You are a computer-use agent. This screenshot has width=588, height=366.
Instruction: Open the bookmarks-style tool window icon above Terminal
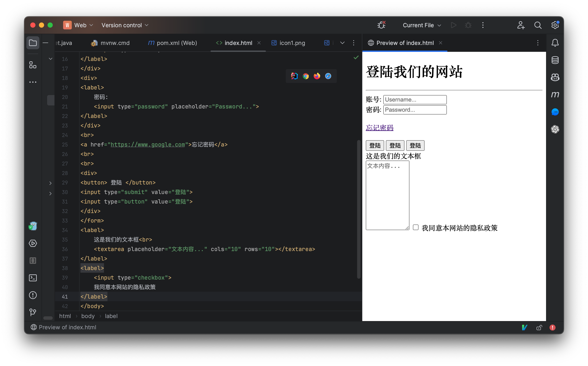(x=33, y=261)
